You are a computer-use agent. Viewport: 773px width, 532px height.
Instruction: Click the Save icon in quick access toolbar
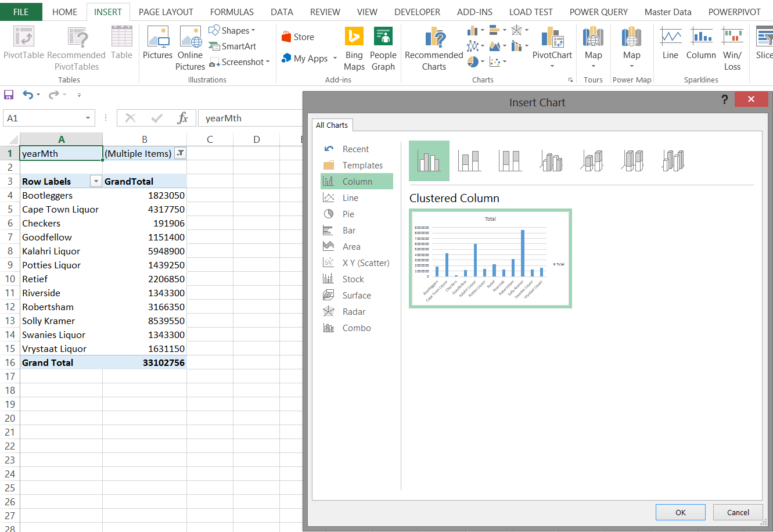[x=9, y=95]
